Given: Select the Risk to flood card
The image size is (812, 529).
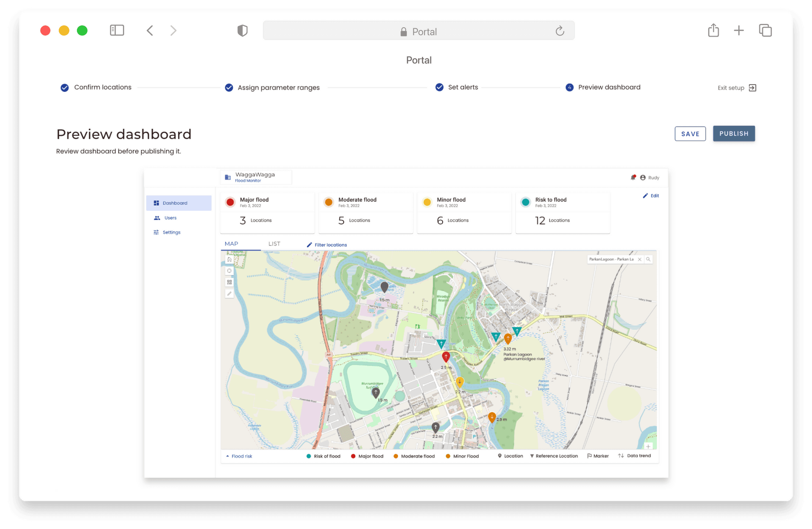Looking at the screenshot, I should [x=563, y=212].
